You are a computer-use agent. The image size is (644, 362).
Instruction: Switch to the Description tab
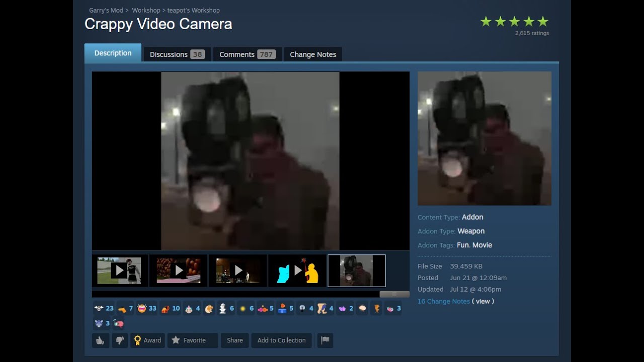[x=113, y=53]
